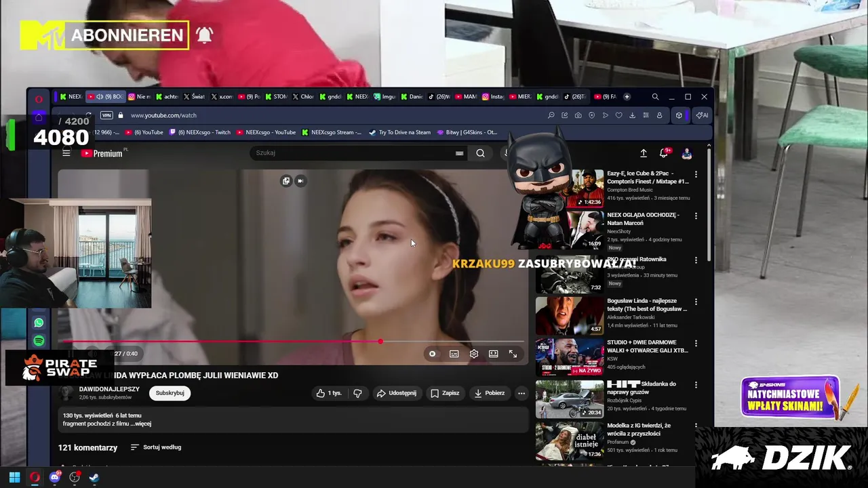Open Sortuj według comment sorting dropdown
The width and height of the screenshot is (868, 488).
click(156, 447)
